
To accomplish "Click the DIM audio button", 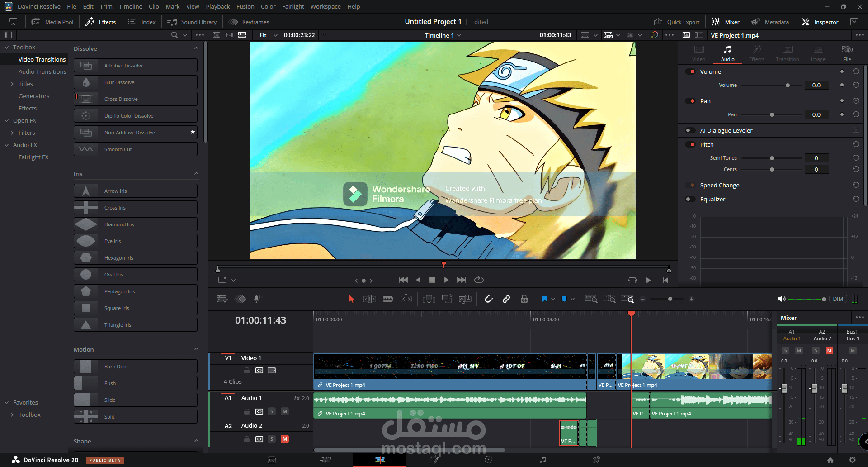I will coord(838,299).
